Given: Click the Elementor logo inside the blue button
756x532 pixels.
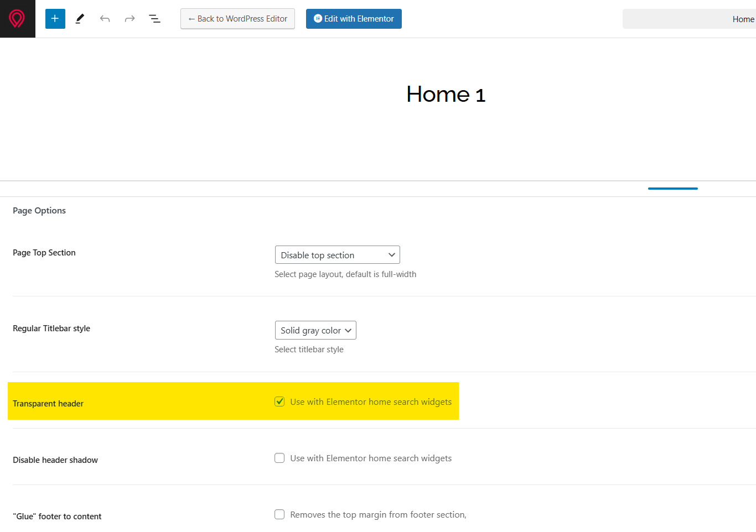Looking at the screenshot, I should (318, 19).
